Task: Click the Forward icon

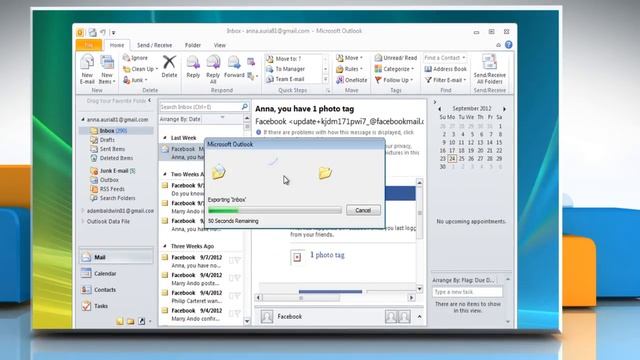Action: click(234, 62)
